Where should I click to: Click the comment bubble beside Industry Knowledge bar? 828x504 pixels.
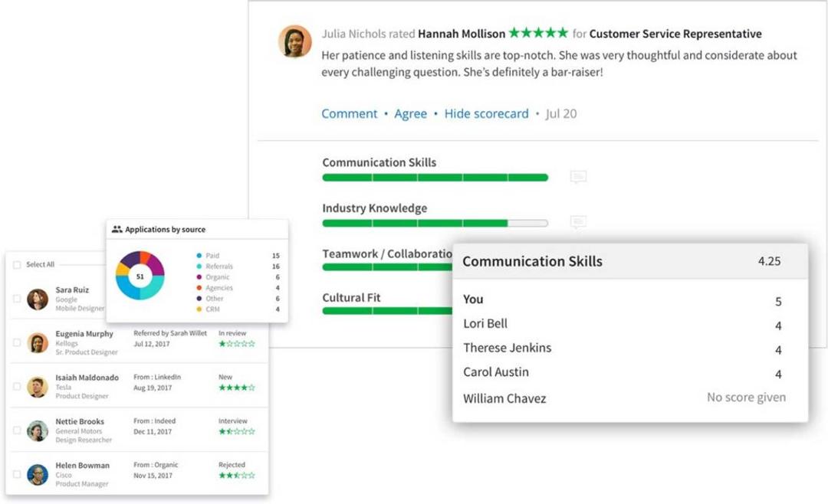(578, 221)
